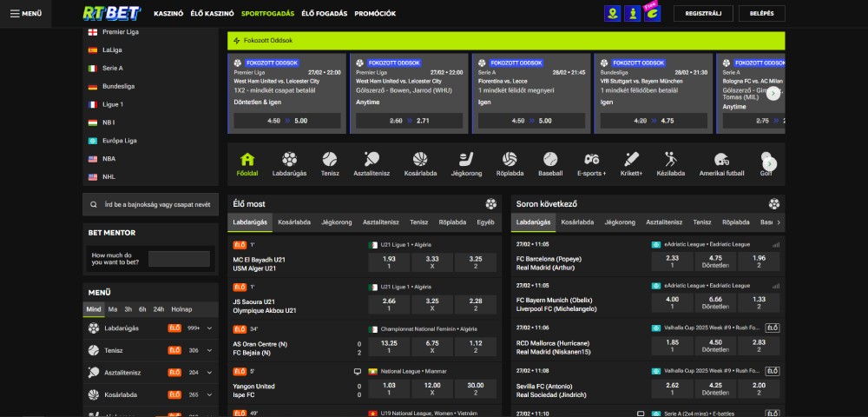Select the Mind time filter
868x417 pixels.
94,309
